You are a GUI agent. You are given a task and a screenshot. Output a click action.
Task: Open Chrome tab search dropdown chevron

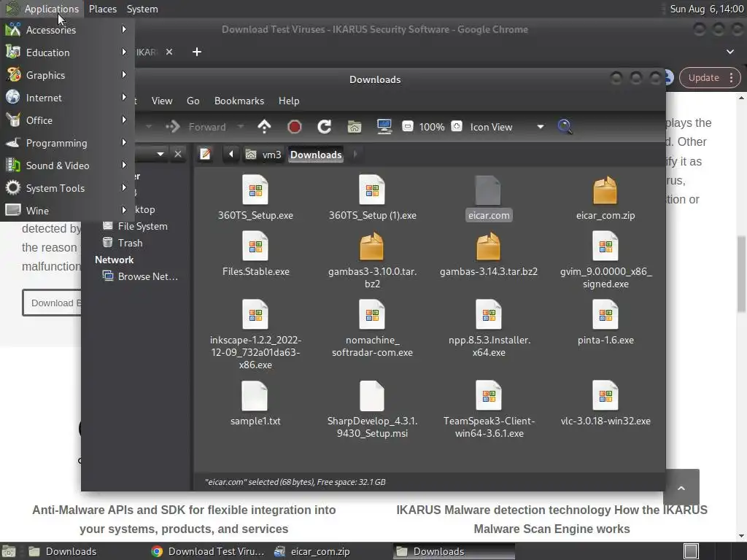coord(729,52)
